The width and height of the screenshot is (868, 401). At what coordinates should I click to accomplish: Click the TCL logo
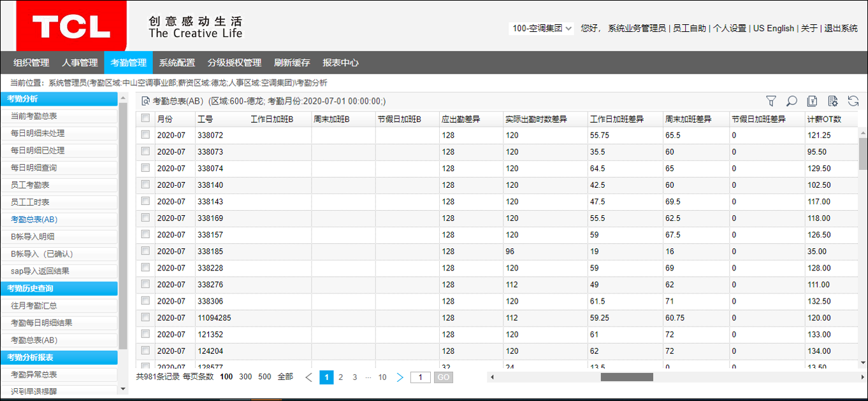click(71, 26)
